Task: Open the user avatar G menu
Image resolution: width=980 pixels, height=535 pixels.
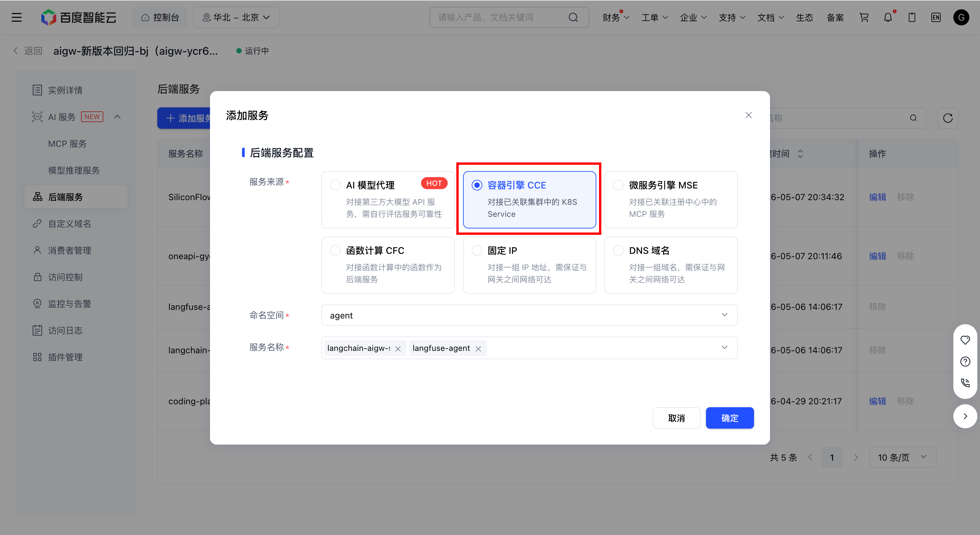Action: click(961, 18)
